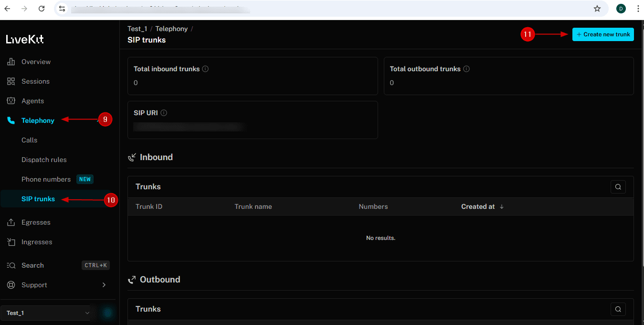Click the Egresses upload icon

tap(11, 222)
